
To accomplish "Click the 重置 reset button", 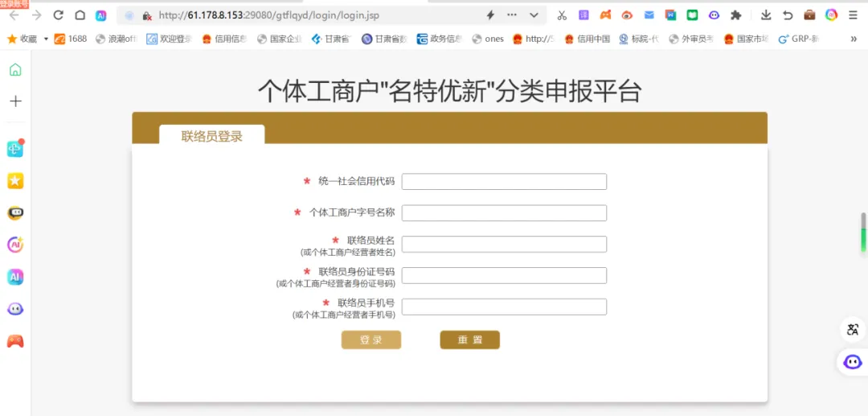I will (470, 340).
